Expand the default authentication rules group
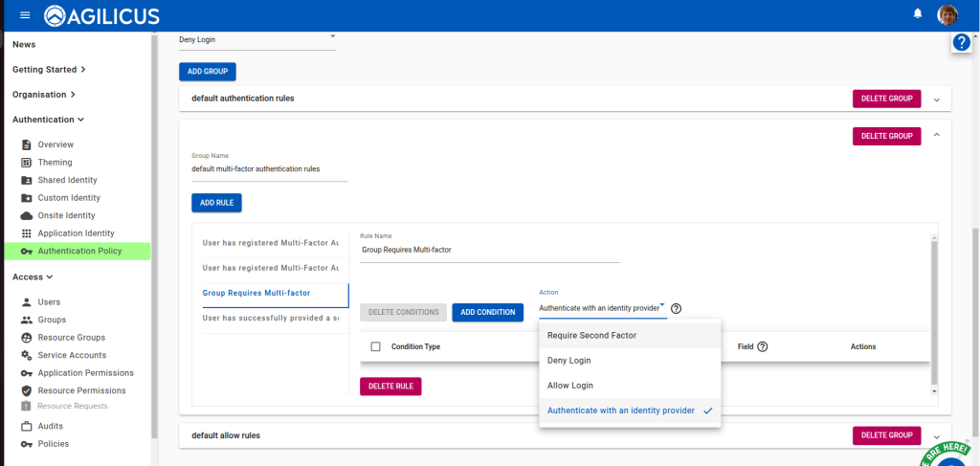Viewport: 980px width, 466px height. point(937,99)
